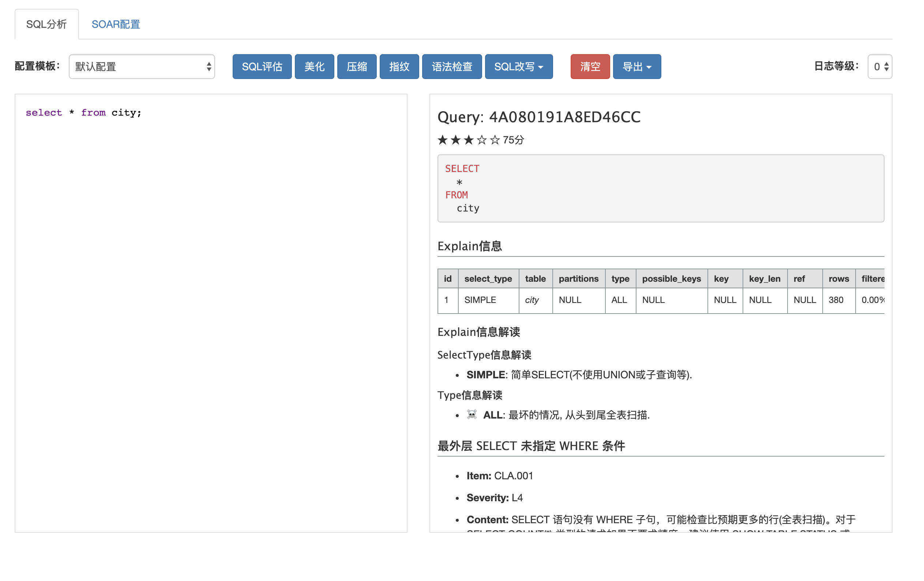
Task: Click the 指纹 fingerprint button
Action: tap(399, 67)
